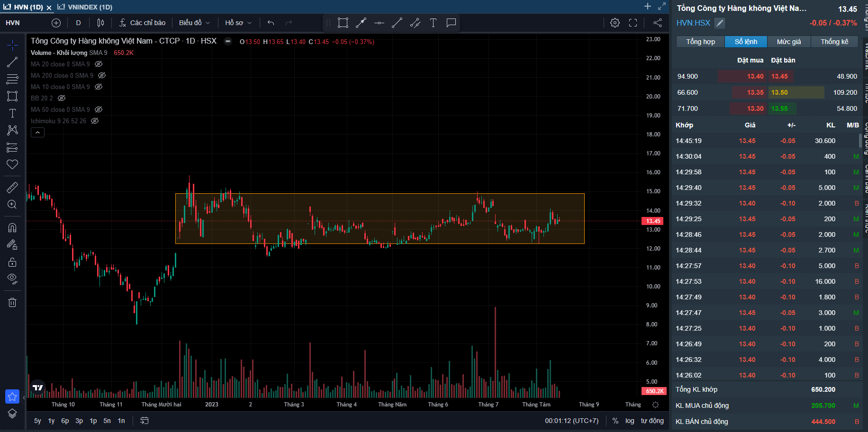The width and height of the screenshot is (868, 432).
Task: Enter fullscreen chart mode
Action: click(633, 23)
